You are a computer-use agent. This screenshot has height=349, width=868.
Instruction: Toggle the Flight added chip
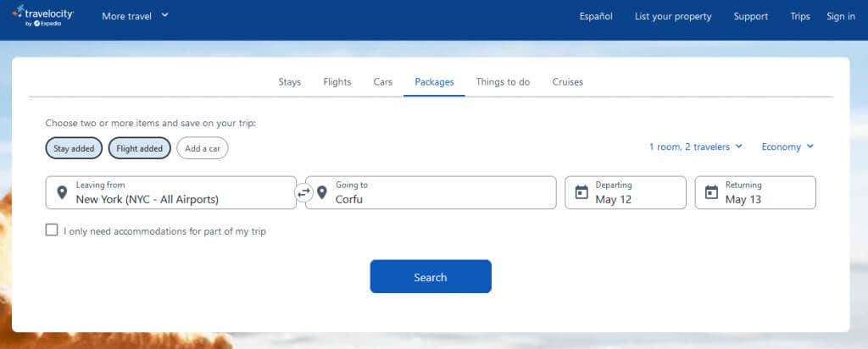(140, 148)
